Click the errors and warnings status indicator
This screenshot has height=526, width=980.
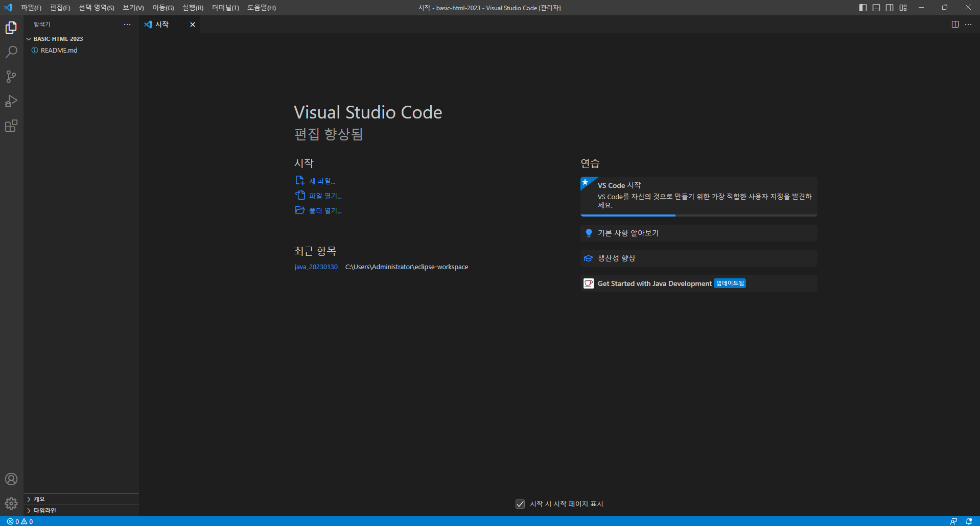point(20,521)
